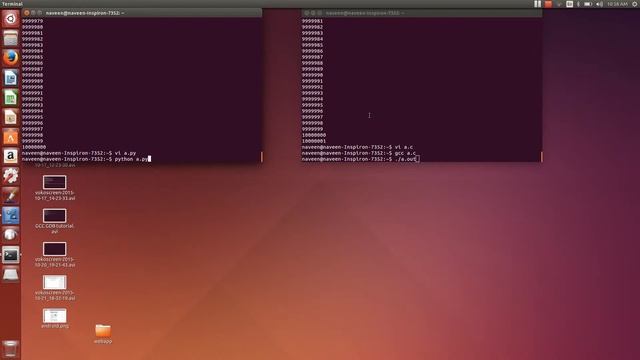Open the battery indicator menu
The height and width of the screenshot is (360, 640).
[588, 4]
